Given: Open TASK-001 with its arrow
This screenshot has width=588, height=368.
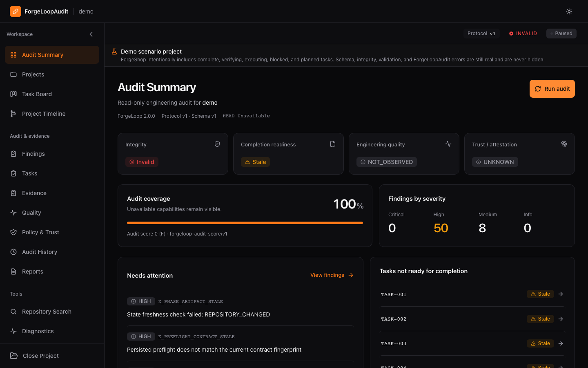Looking at the screenshot, I should point(561,294).
